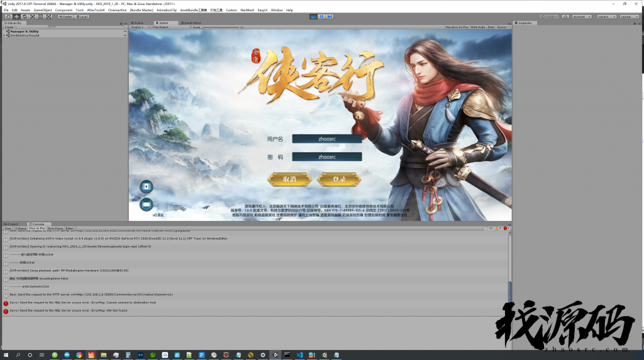Open the Component menu

pyautogui.click(x=64, y=10)
